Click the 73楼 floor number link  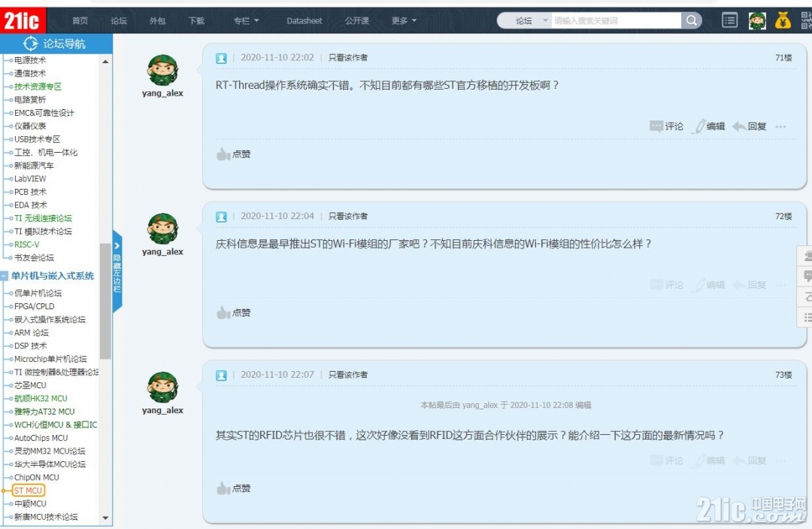click(783, 375)
